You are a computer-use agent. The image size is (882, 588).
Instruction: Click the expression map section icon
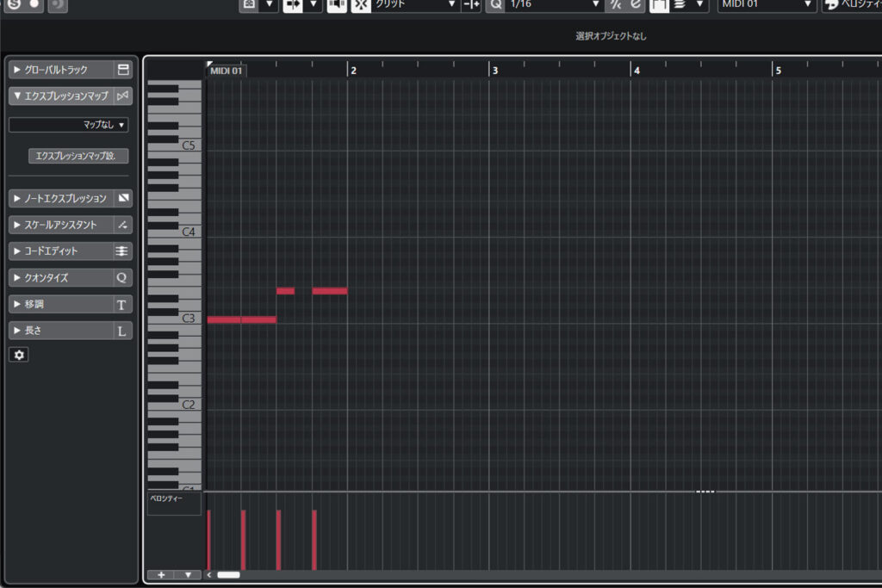(123, 96)
